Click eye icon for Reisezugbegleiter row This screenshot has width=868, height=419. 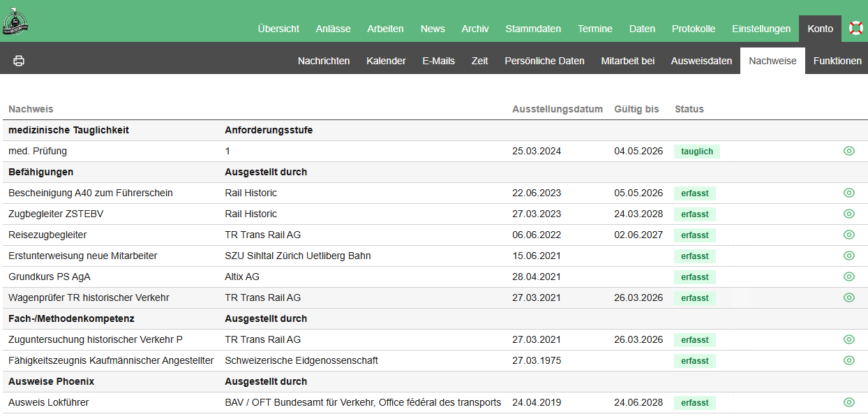[849, 235]
